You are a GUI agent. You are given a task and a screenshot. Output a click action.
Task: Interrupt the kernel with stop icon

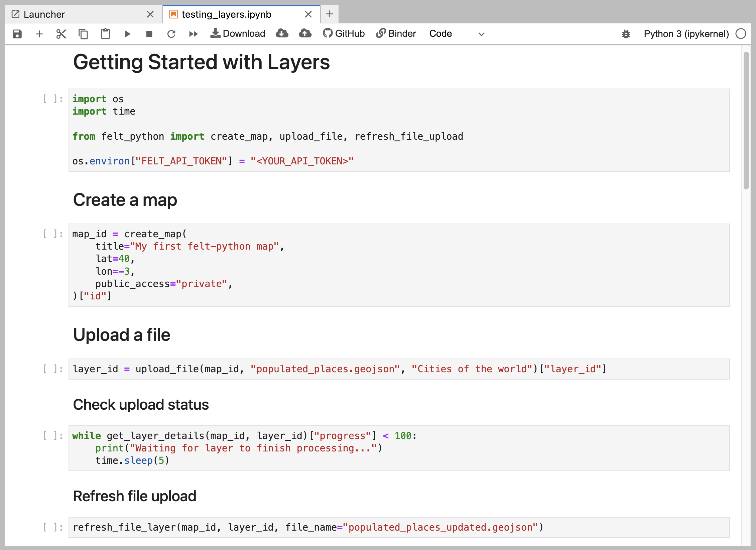149,34
